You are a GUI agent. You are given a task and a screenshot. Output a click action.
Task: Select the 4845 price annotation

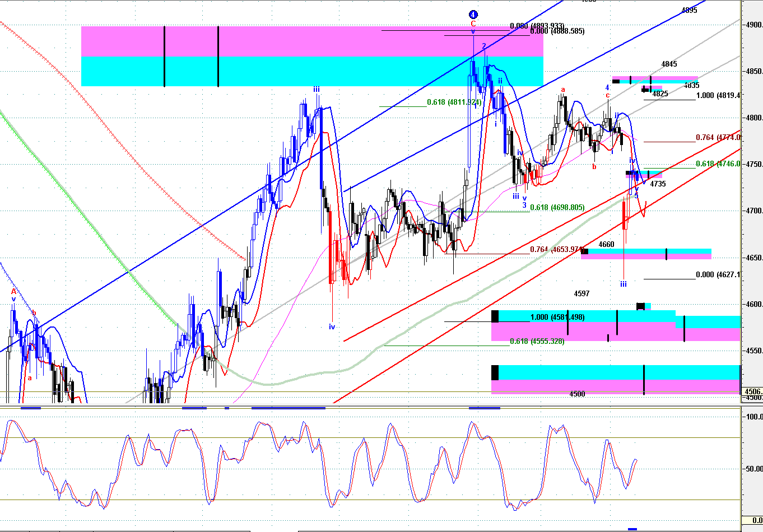click(x=669, y=64)
